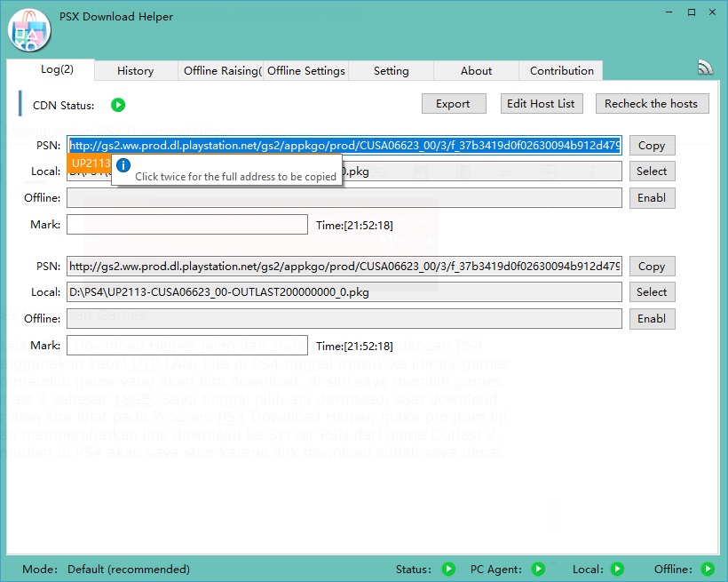This screenshot has width=728, height=582.
Task: Click Enabl for the second entry's offline
Action: (x=652, y=319)
